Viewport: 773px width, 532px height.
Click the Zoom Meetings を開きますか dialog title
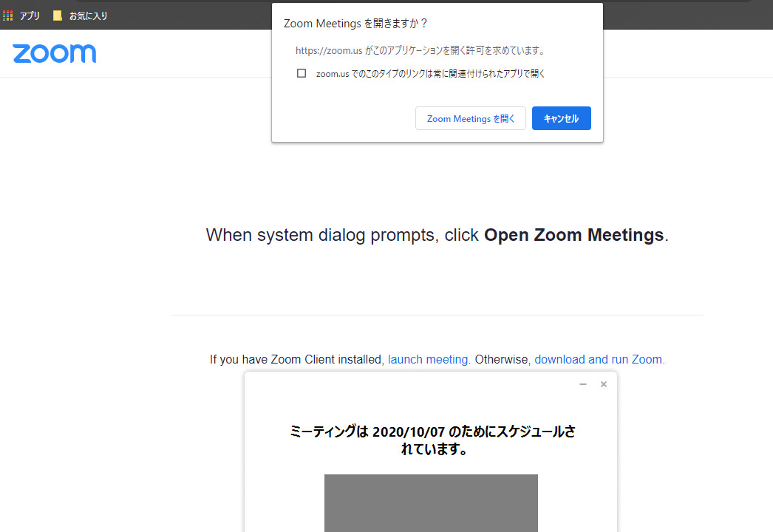pyautogui.click(x=355, y=24)
